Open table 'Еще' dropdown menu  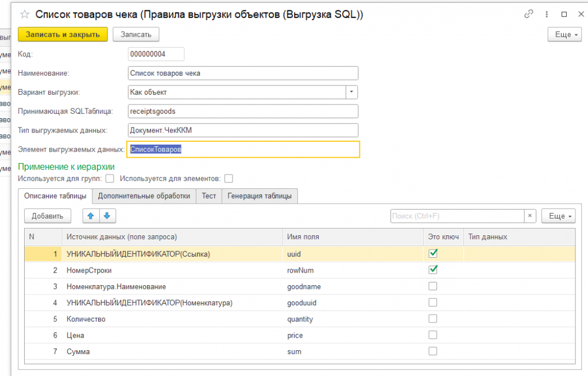(558, 216)
